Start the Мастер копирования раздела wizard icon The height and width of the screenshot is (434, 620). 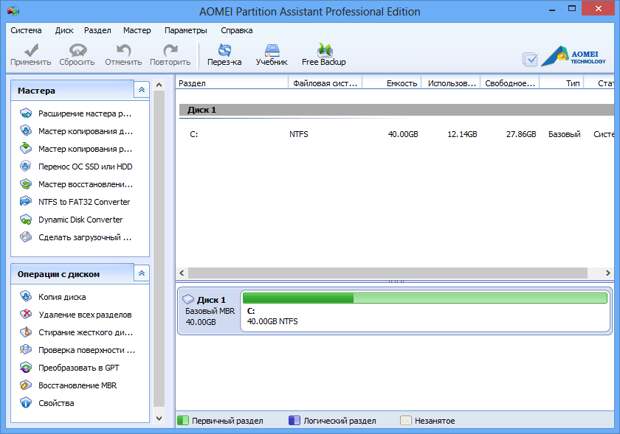[x=26, y=149]
